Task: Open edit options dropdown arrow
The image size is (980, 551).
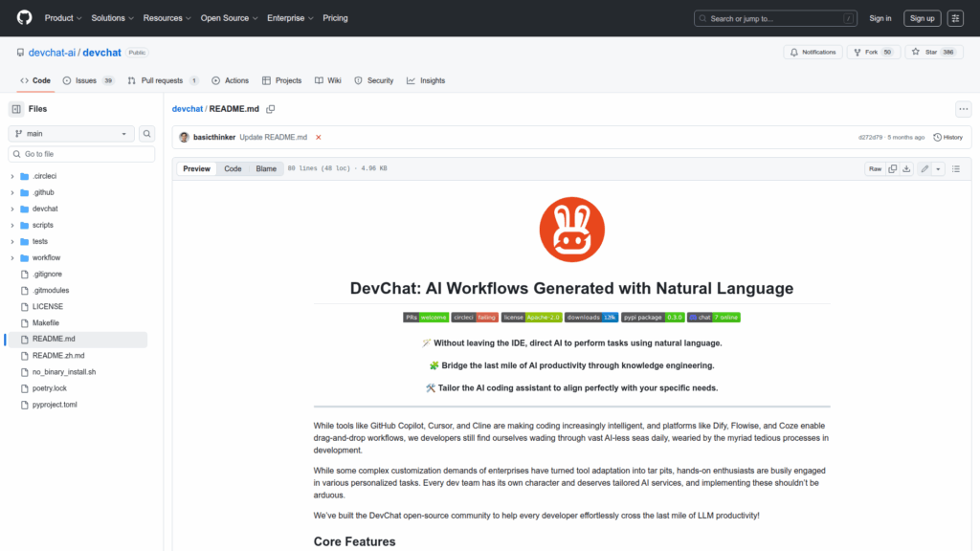Action: (938, 169)
